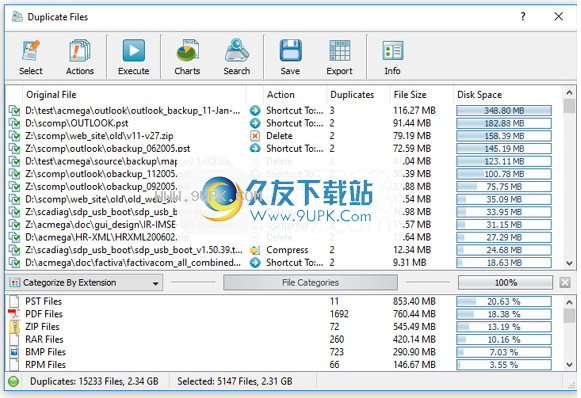Click Shortcut action icon for outlook_backup_11-Jan row
This screenshot has width=581, height=398.
(x=255, y=110)
